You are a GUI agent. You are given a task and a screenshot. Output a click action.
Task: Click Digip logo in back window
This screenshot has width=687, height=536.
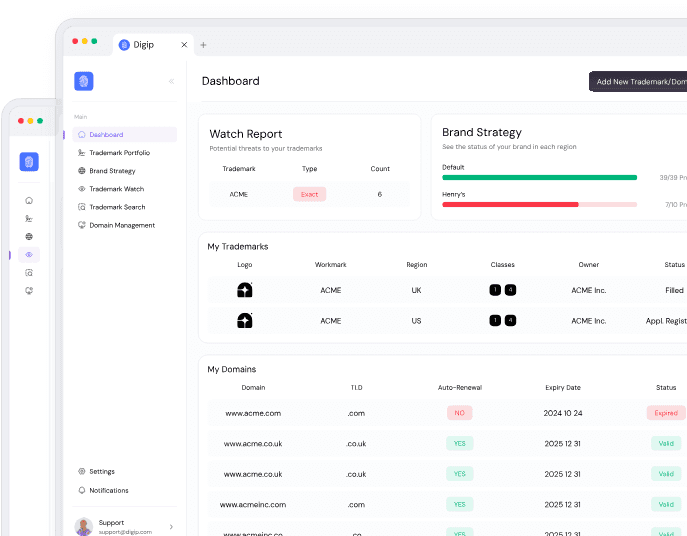[29, 162]
